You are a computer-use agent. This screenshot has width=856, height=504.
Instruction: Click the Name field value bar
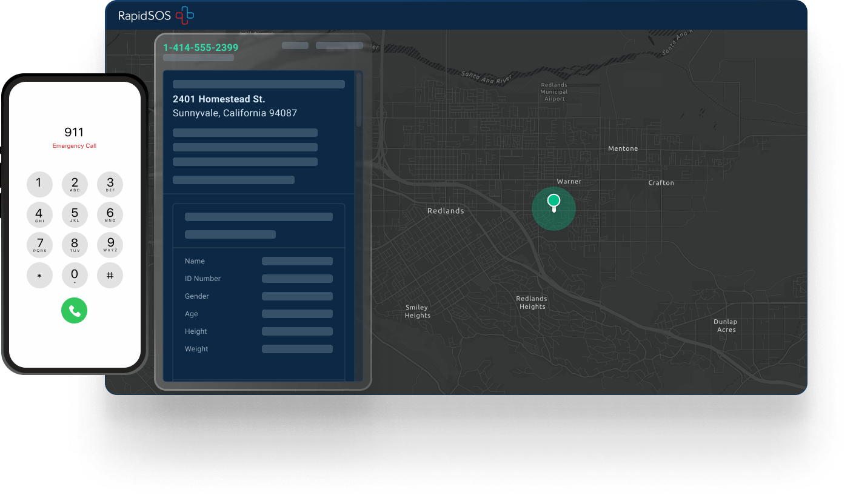point(297,260)
